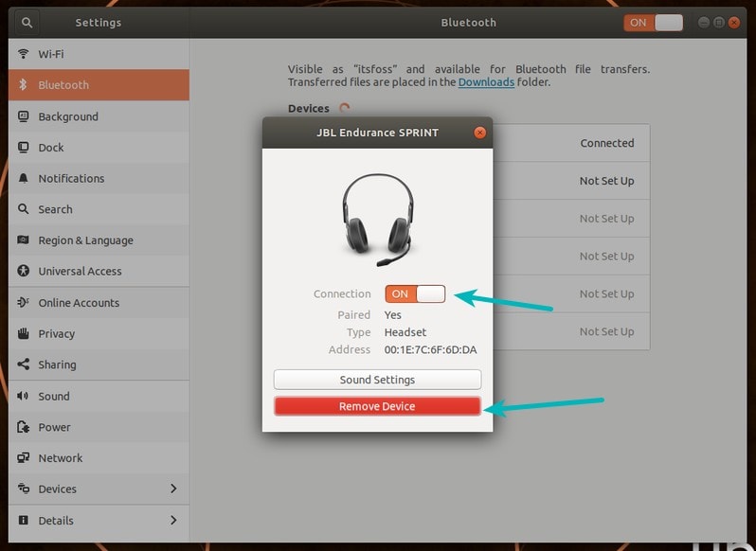Click the Sound speaker icon
This screenshot has width=756, height=551.
(x=23, y=396)
